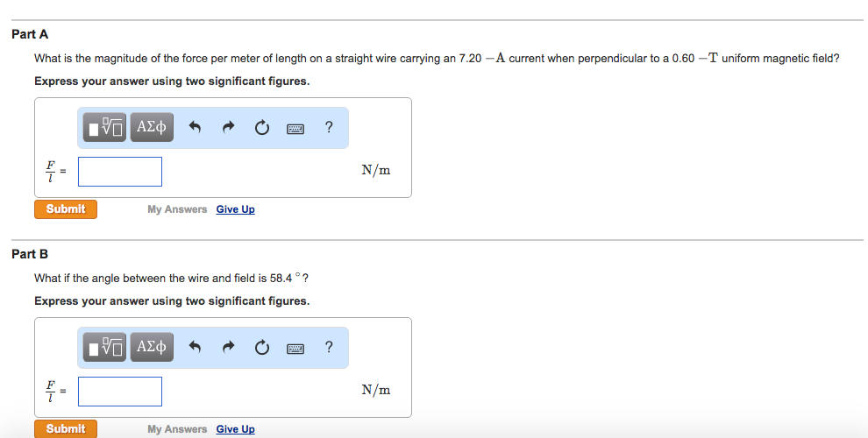Viewport: 868px width, 438px height.
Task: Show keyboard shortcuts in Part A toolbar
Action: point(295,128)
